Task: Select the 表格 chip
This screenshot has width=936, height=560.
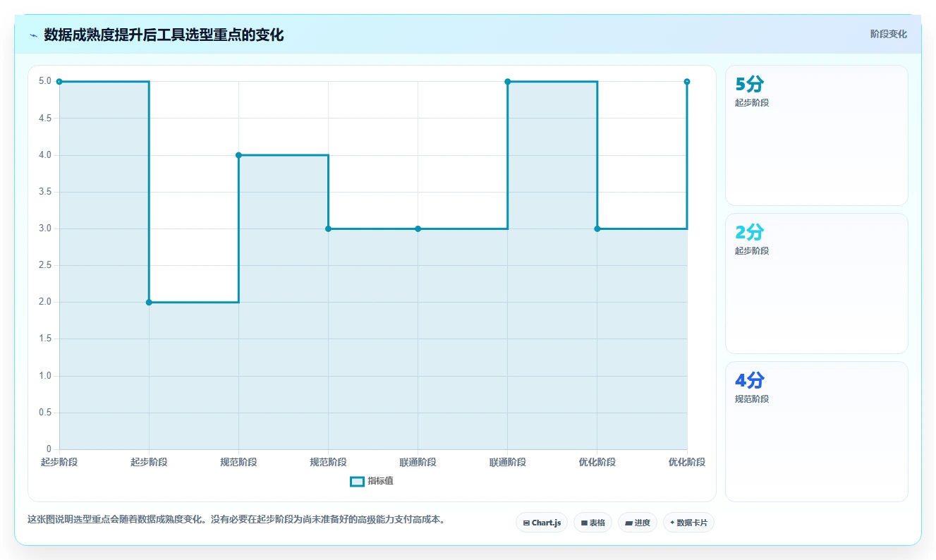Action: (x=592, y=523)
